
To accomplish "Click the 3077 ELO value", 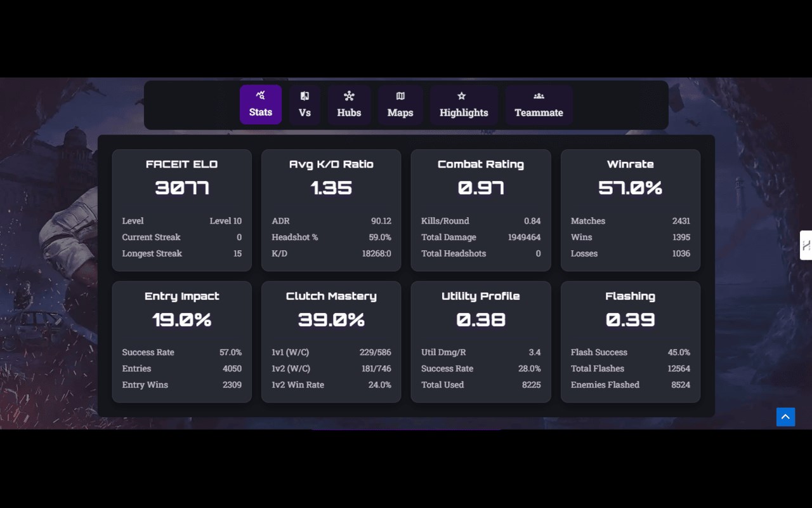I will 182,188.
